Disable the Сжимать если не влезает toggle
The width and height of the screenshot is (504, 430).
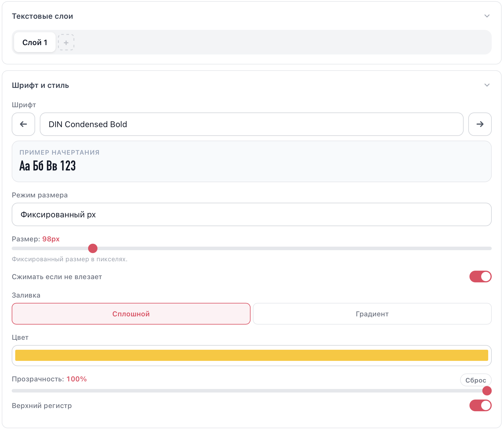[480, 277]
